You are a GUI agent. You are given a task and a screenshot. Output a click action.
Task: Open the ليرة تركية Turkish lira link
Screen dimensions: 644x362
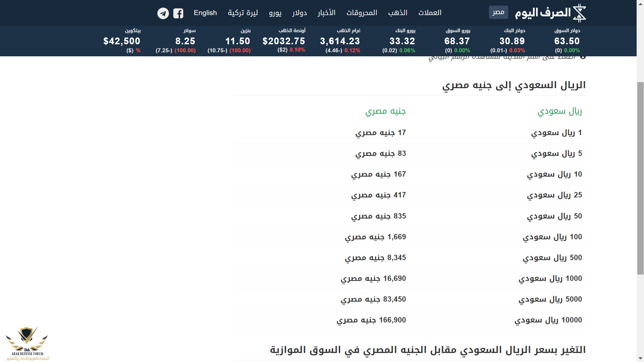pos(243,13)
